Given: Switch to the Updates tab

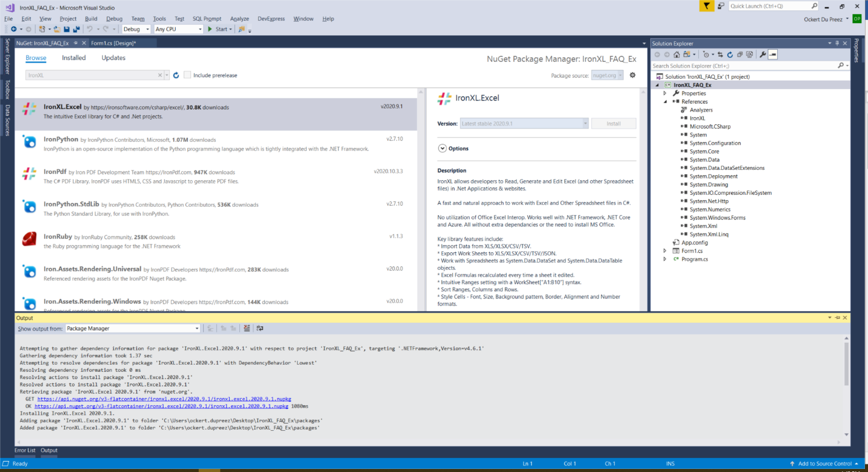Looking at the screenshot, I should pos(113,58).
